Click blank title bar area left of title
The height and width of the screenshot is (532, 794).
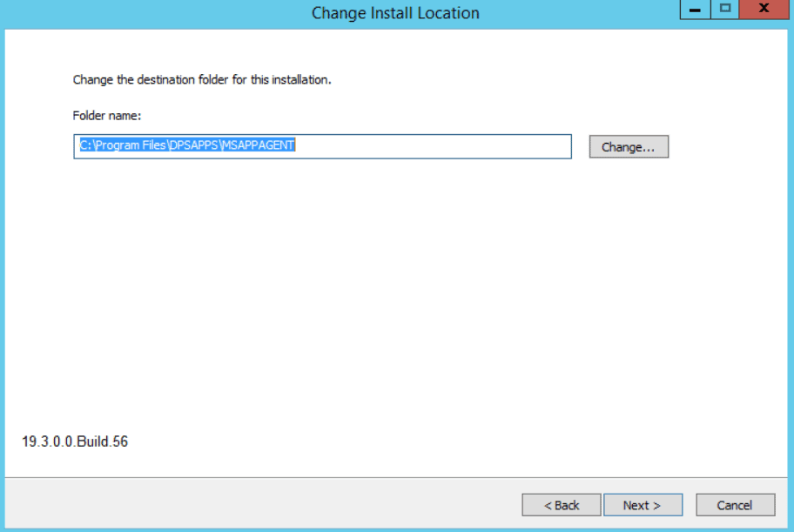point(131,13)
